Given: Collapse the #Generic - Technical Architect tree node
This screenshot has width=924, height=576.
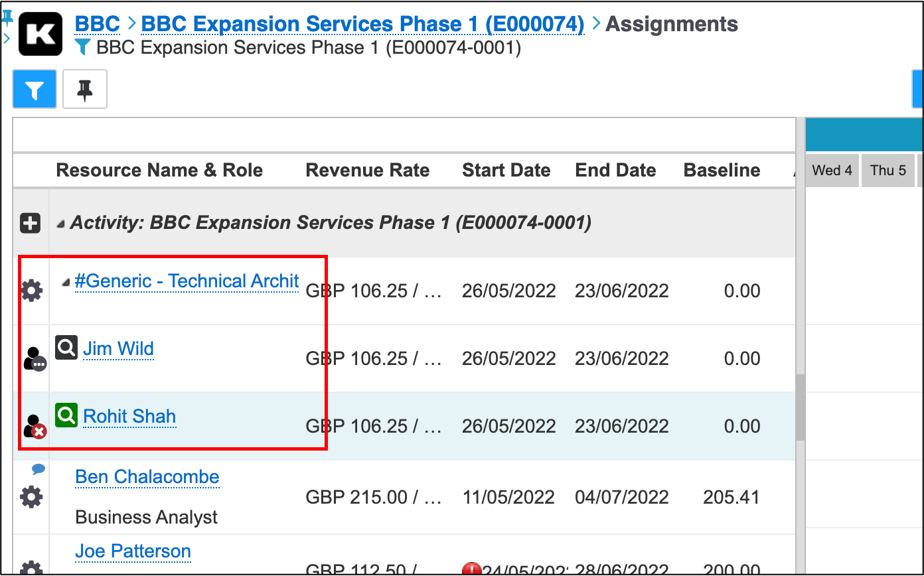Looking at the screenshot, I should pyautogui.click(x=65, y=283).
